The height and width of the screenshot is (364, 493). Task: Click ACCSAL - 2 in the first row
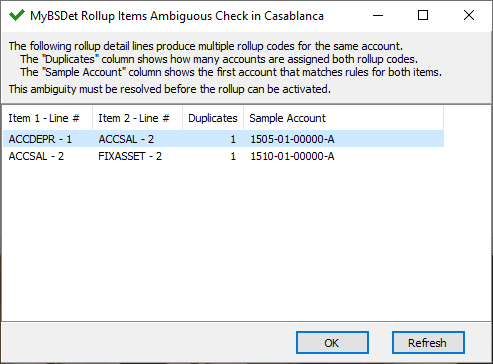click(x=126, y=139)
